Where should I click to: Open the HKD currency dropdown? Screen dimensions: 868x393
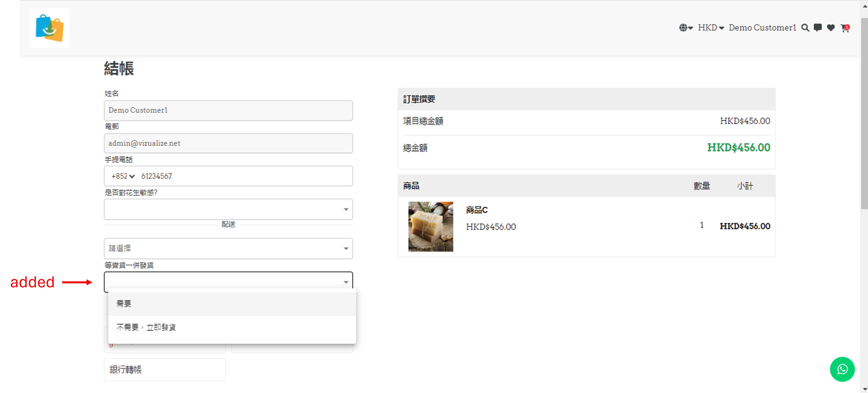click(711, 28)
